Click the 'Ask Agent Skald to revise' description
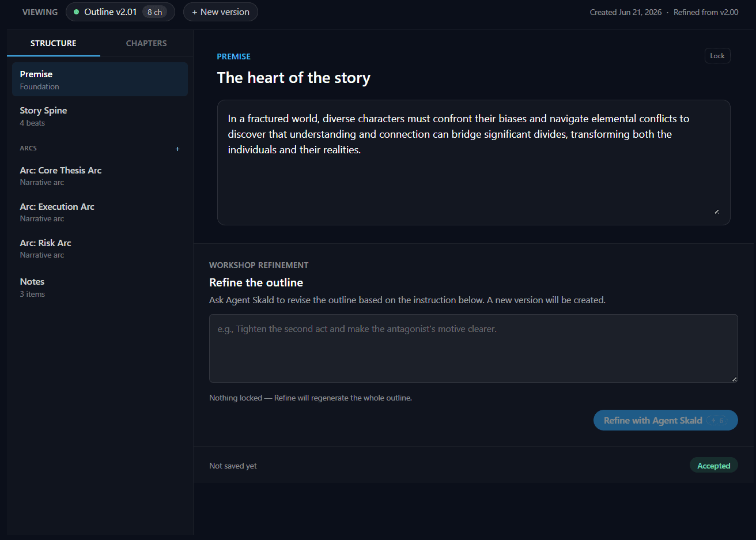The width and height of the screenshot is (756, 540). (x=407, y=300)
